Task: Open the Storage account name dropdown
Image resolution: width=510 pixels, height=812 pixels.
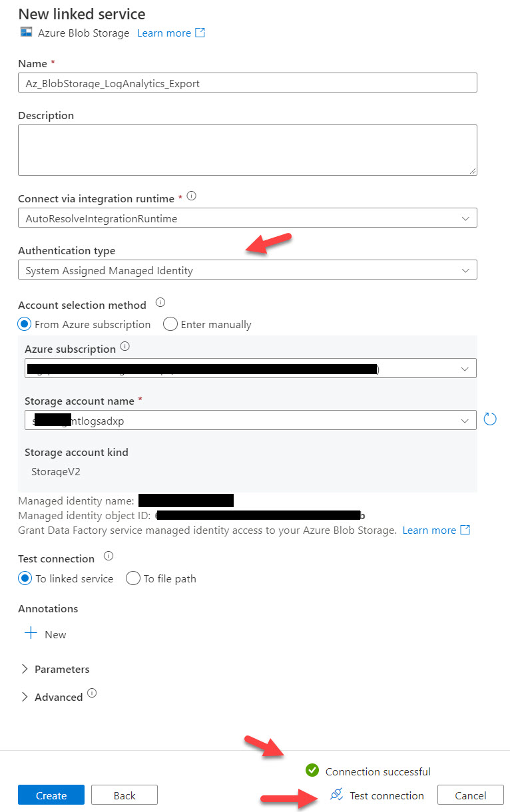Action: coord(465,419)
